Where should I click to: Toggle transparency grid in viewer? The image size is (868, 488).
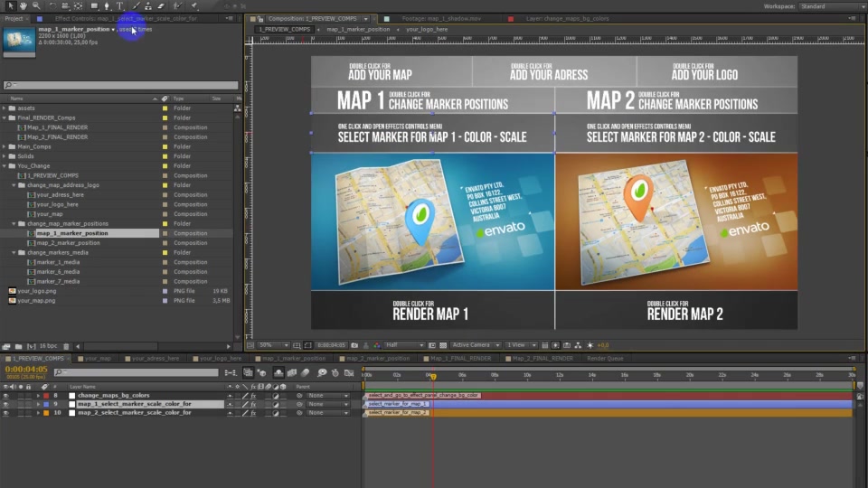click(443, 345)
